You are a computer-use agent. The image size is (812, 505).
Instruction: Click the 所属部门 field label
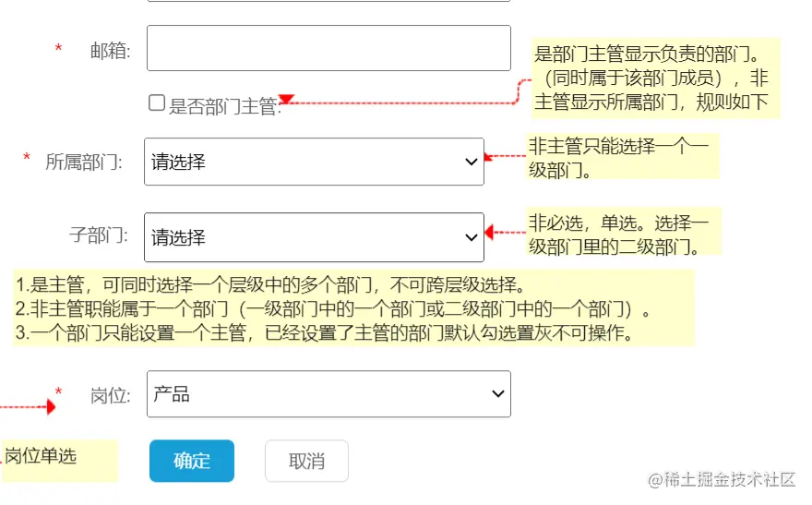pos(84,162)
